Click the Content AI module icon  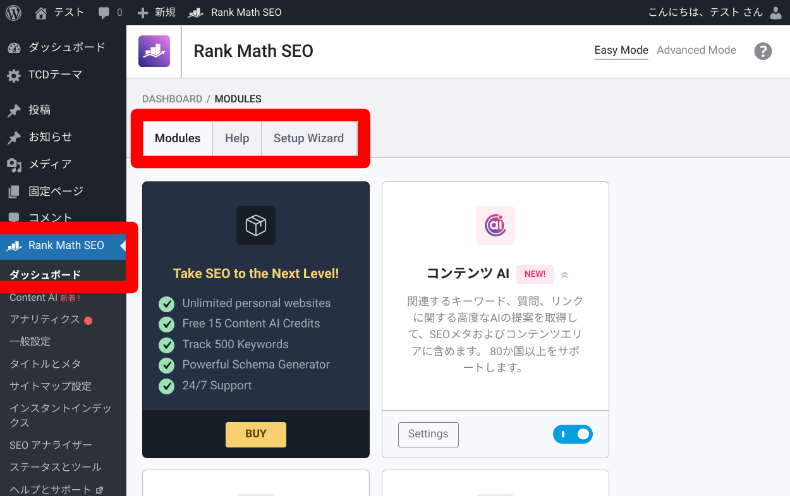495,225
